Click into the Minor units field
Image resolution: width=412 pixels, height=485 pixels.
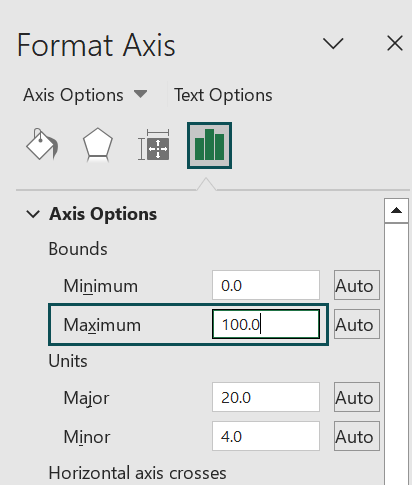266,436
